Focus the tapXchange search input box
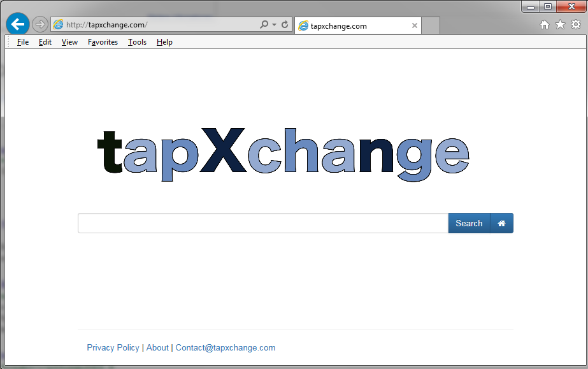588x369 pixels. (x=263, y=223)
